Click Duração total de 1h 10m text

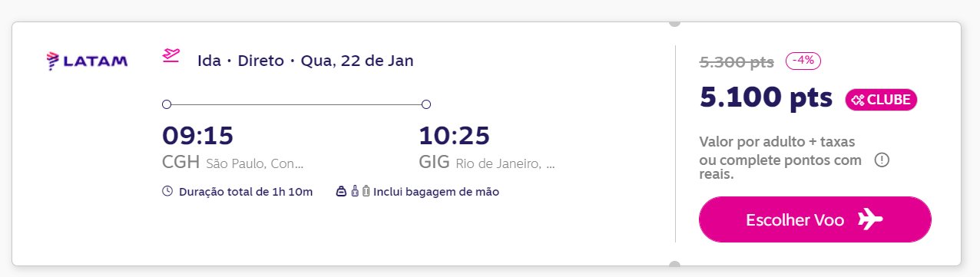click(x=246, y=192)
